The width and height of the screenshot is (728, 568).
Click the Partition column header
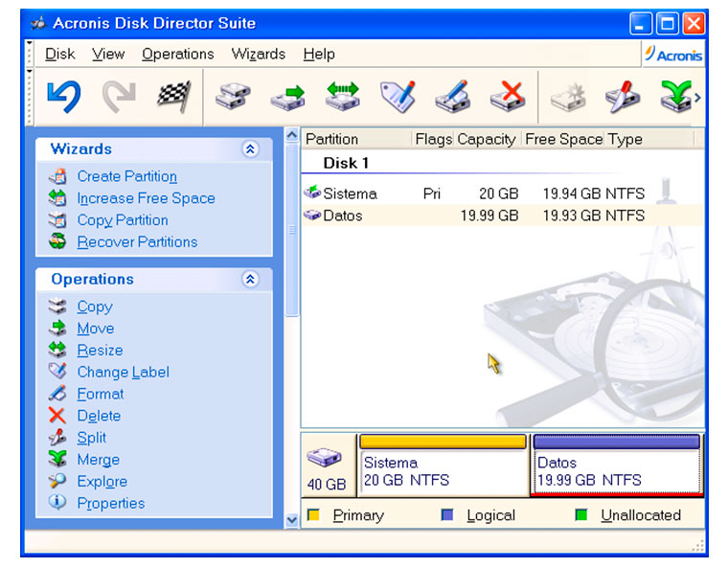pyautogui.click(x=356, y=139)
